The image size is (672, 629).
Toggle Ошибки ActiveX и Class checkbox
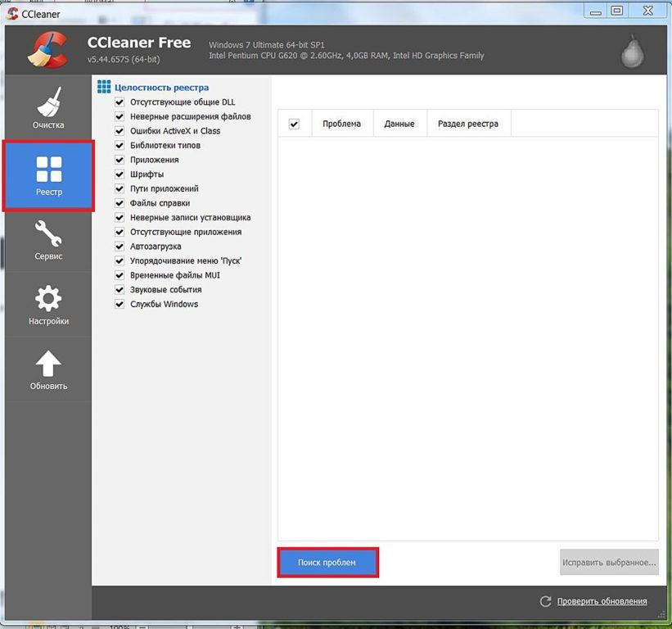(120, 131)
